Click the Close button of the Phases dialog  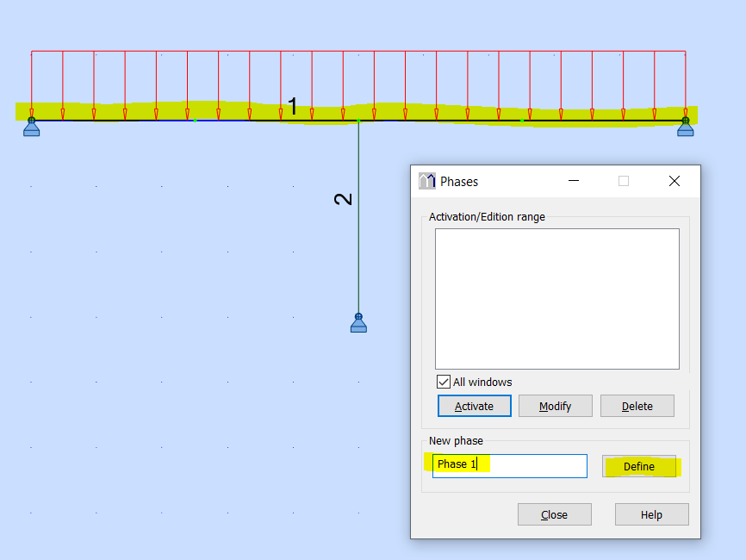tap(554, 514)
